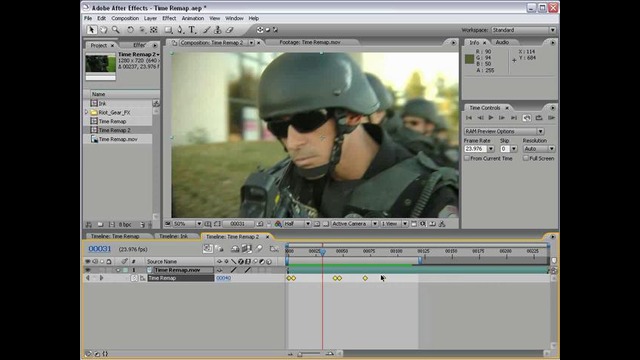Image resolution: width=640 pixels, height=360 pixels.
Task: Open the Animation menu
Action: tap(193, 18)
